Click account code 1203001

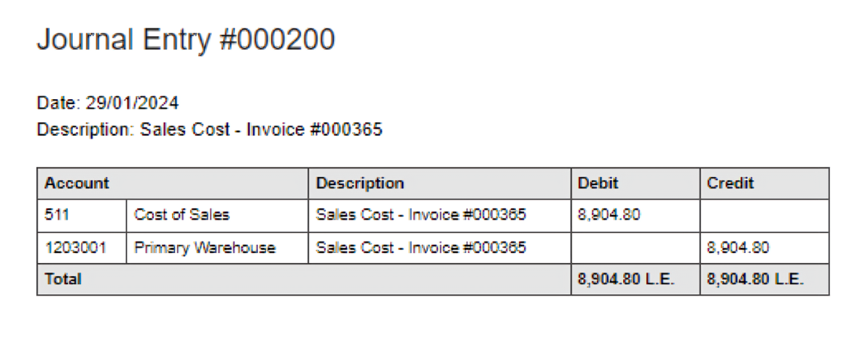(75, 248)
